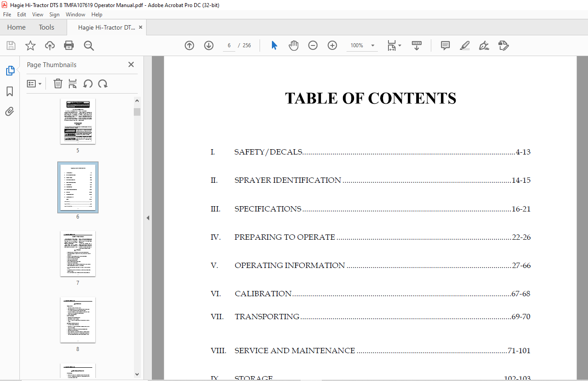
Task: Click the Zoom in plus icon
Action: click(332, 45)
